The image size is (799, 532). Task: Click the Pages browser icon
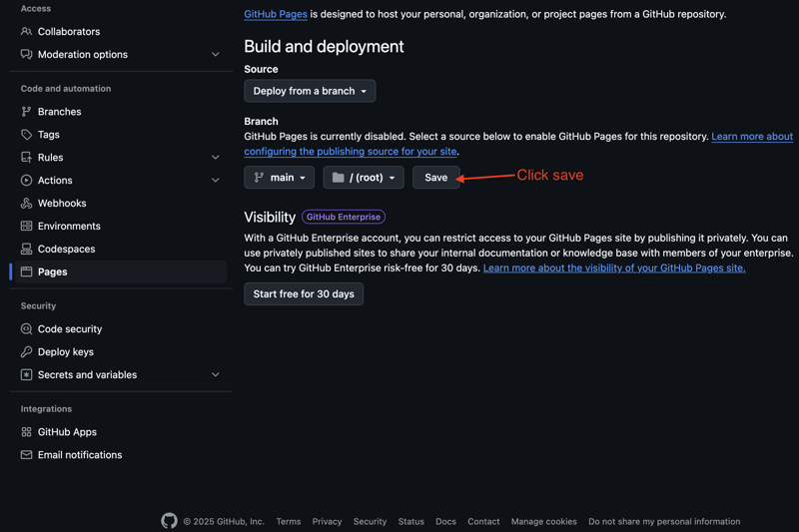pyautogui.click(x=26, y=271)
